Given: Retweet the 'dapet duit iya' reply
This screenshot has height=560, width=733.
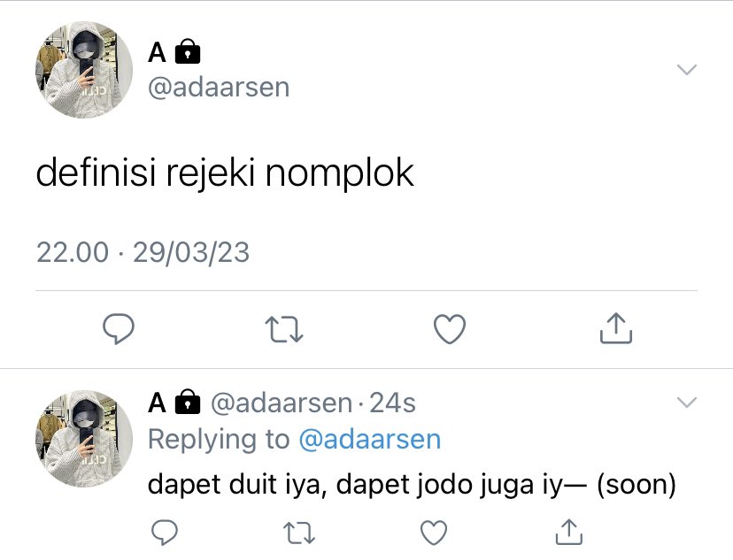Looking at the screenshot, I should click(299, 533).
